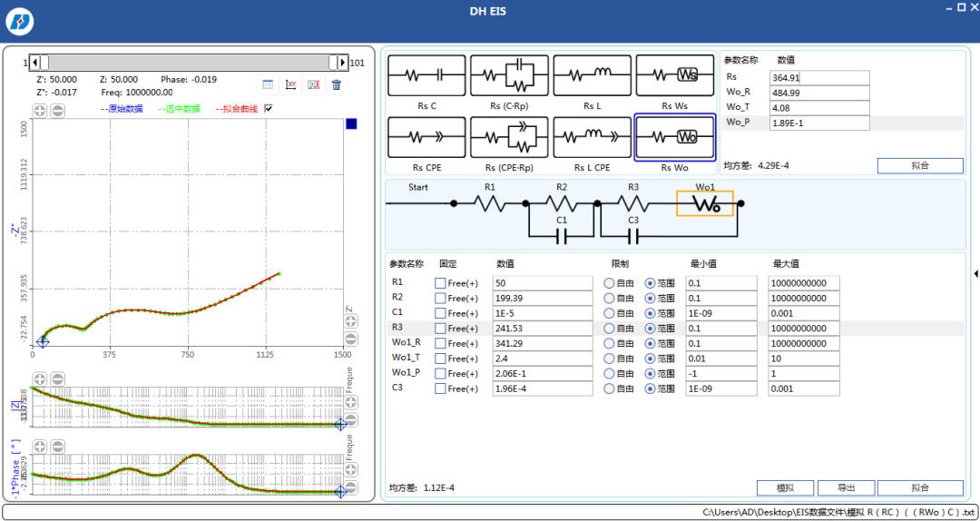Check the fixed checkbox for R1

point(440,283)
